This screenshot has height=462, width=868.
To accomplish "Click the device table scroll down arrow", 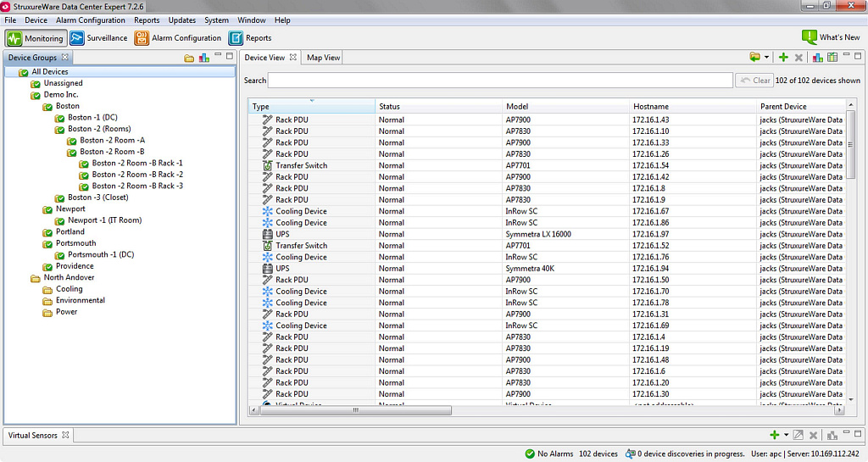I will pos(851,399).
